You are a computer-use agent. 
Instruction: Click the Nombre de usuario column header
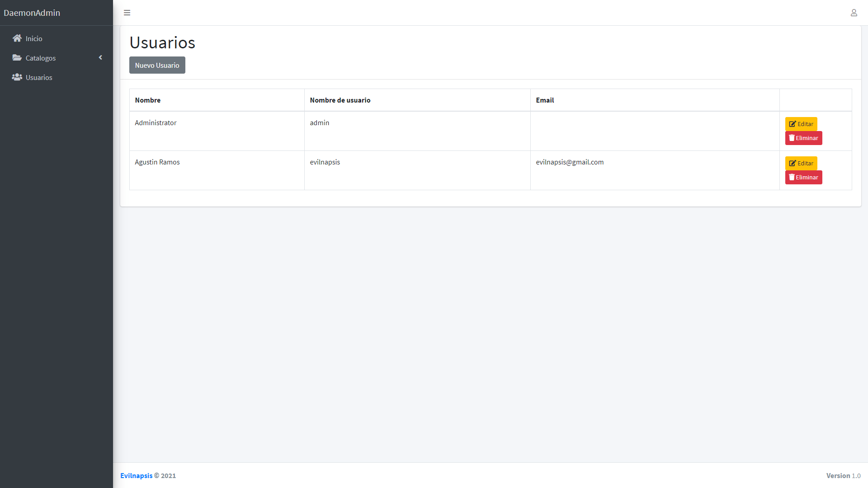click(340, 100)
